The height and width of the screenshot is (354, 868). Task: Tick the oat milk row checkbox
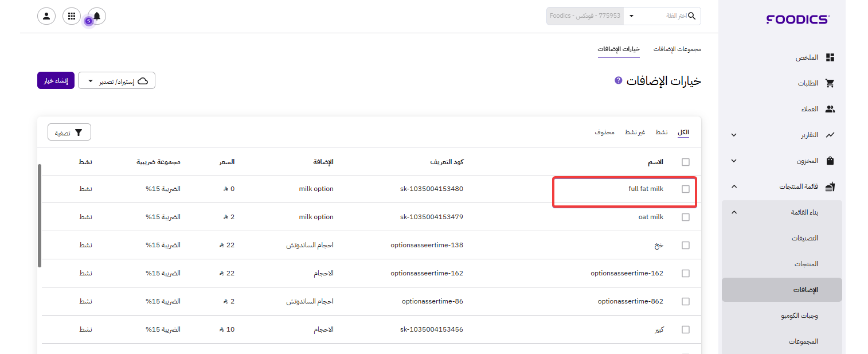pos(686,217)
